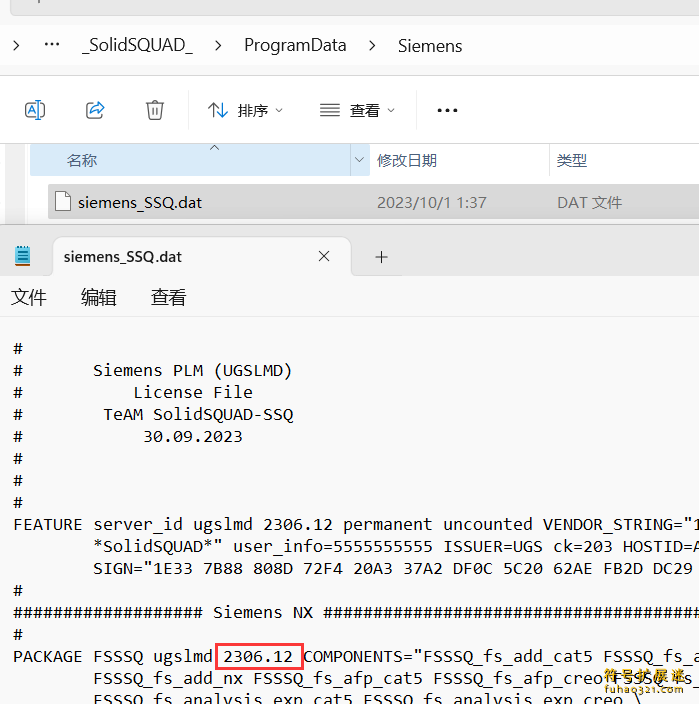
Task: Open the 编辑 menu in Notepad
Action: [98, 297]
